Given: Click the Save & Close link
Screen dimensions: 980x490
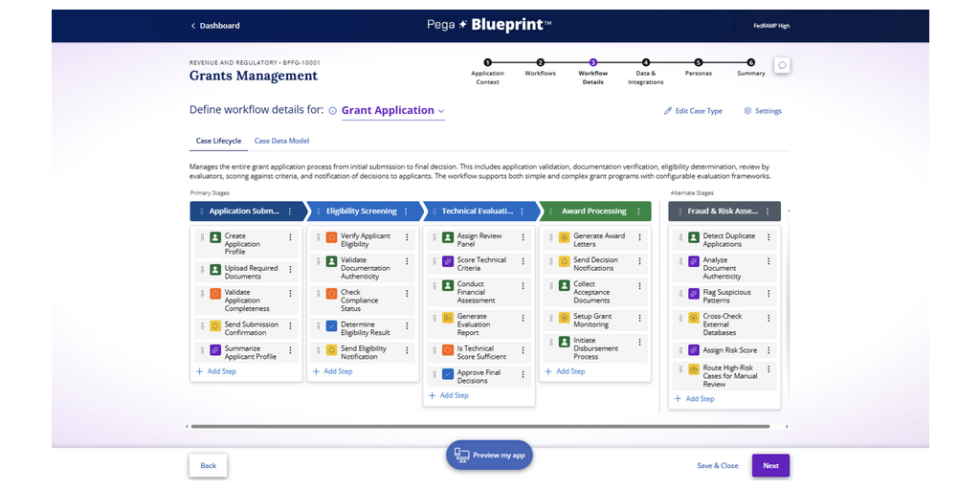Looking at the screenshot, I should click(x=718, y=466).
